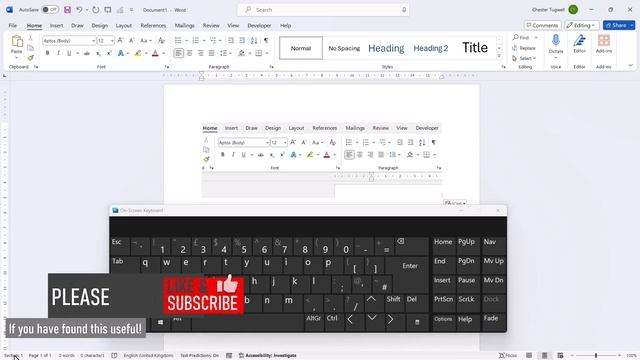640x360 pixels.
Task: Switch to Focus mode in status bar
Action: pyautogui.click(x=508, y=356)
